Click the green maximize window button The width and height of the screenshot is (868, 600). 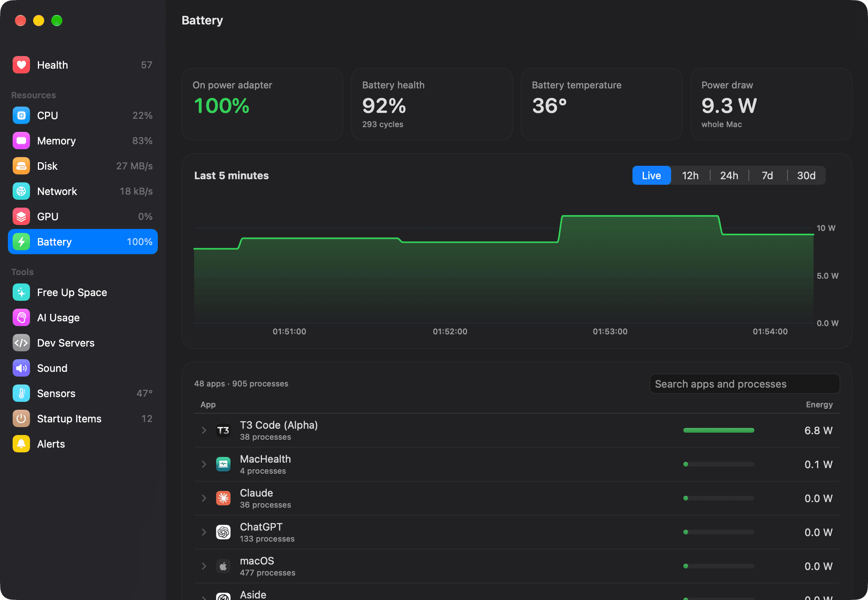click(57, 21)
